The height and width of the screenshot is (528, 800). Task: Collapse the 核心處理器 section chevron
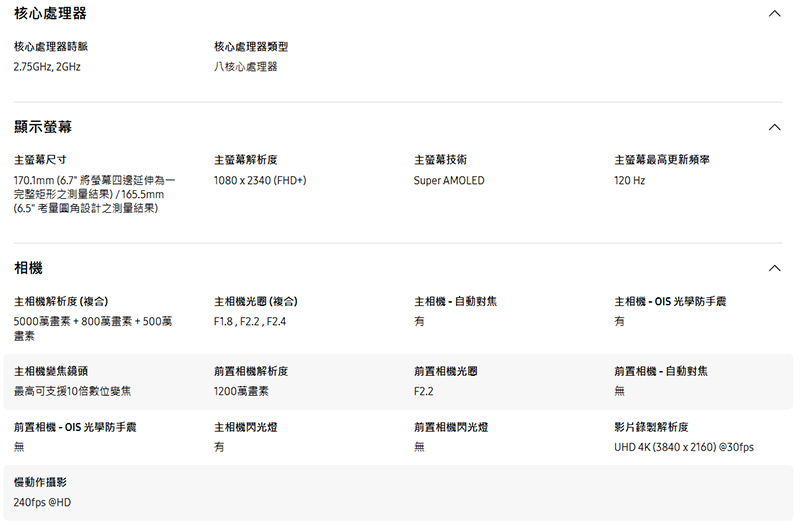point(774,14)
